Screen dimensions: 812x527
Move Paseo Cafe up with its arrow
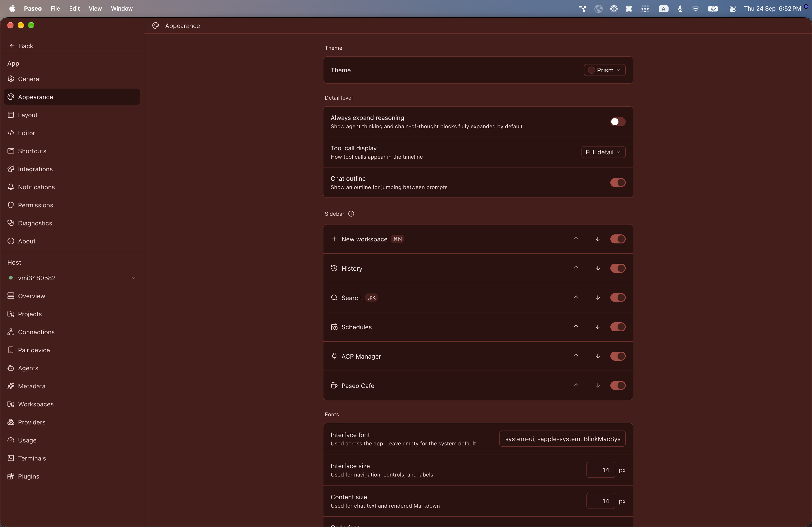tap(576, 385)
